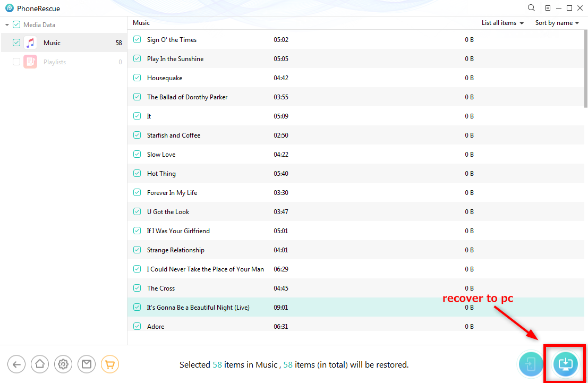Click The Cross song title
588x383 pixels.
point(161,288)
